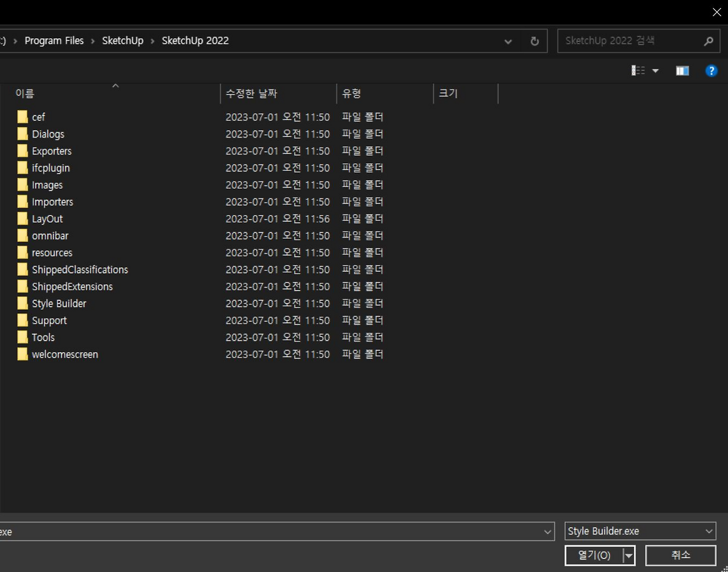The height and width of the screenshot is (572, 728).
Task: Click the Tools folder icon
Action: click(22, 337)
